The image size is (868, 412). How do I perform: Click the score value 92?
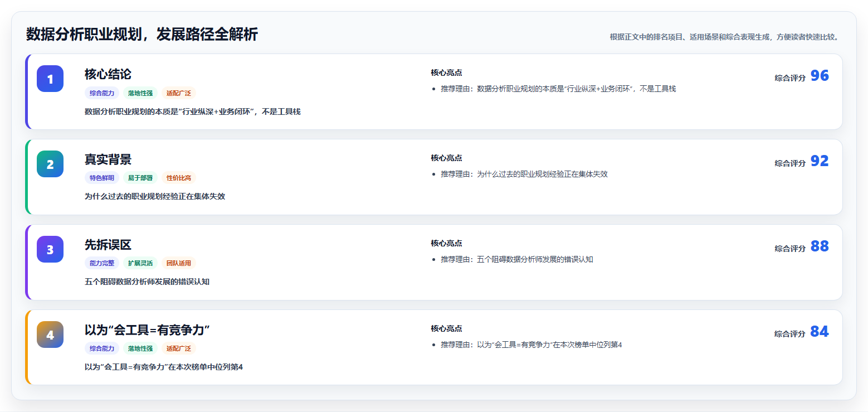coord(820,161)
